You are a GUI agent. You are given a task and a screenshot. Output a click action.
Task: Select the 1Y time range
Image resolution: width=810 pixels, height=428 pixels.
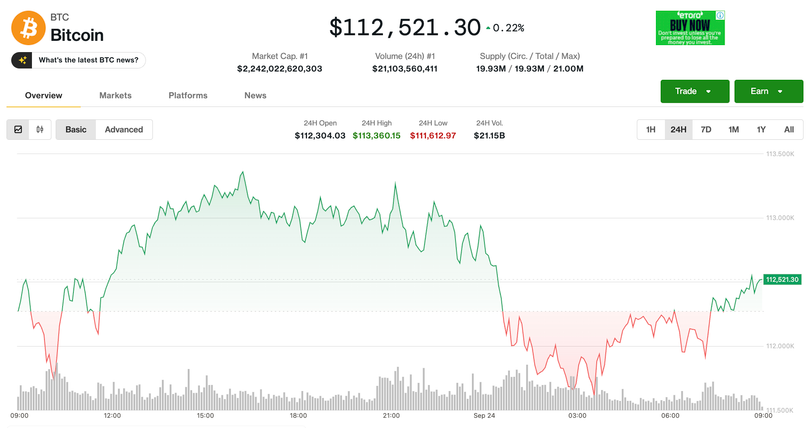[x=761, y=129]
